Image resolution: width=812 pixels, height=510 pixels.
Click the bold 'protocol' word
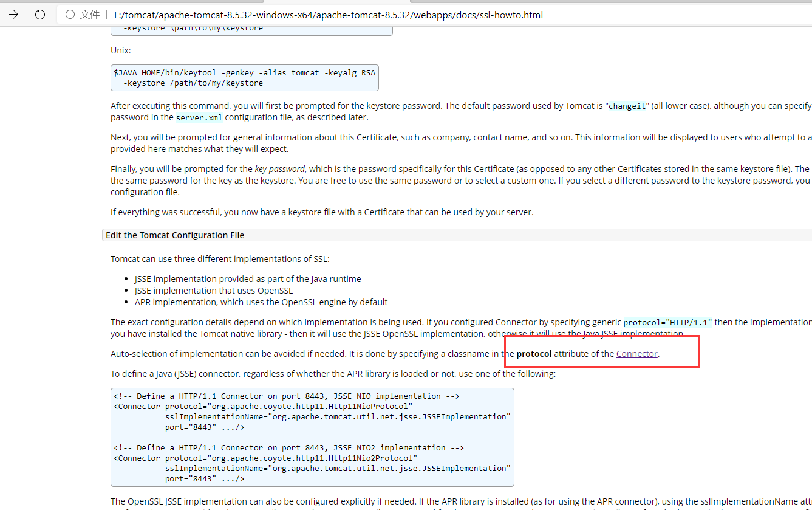point(534,353)
